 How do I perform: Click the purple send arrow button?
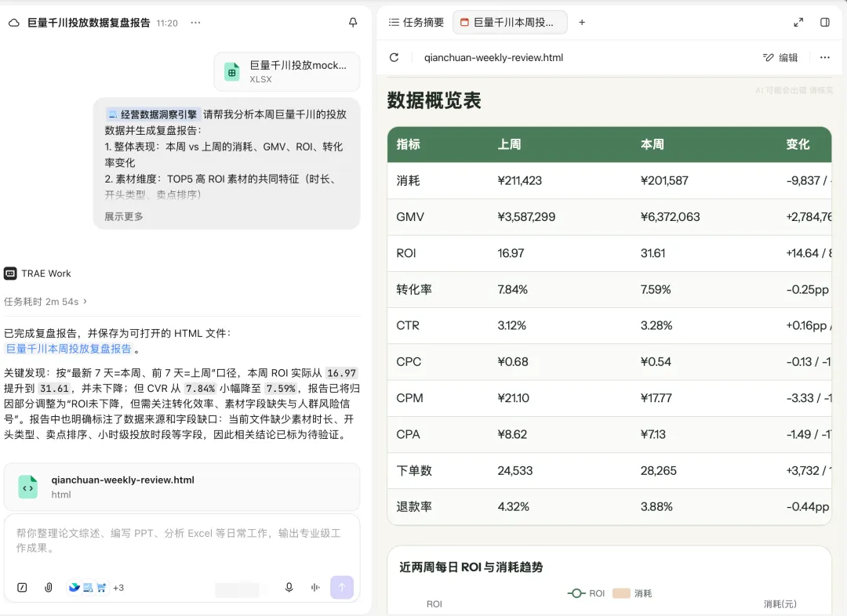[x=342, y=587]
